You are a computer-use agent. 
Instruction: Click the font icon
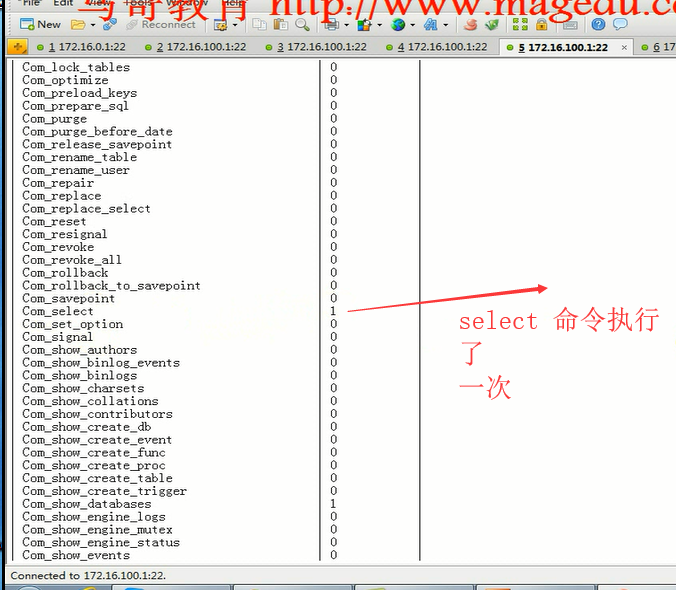click(x=431, y=25)
